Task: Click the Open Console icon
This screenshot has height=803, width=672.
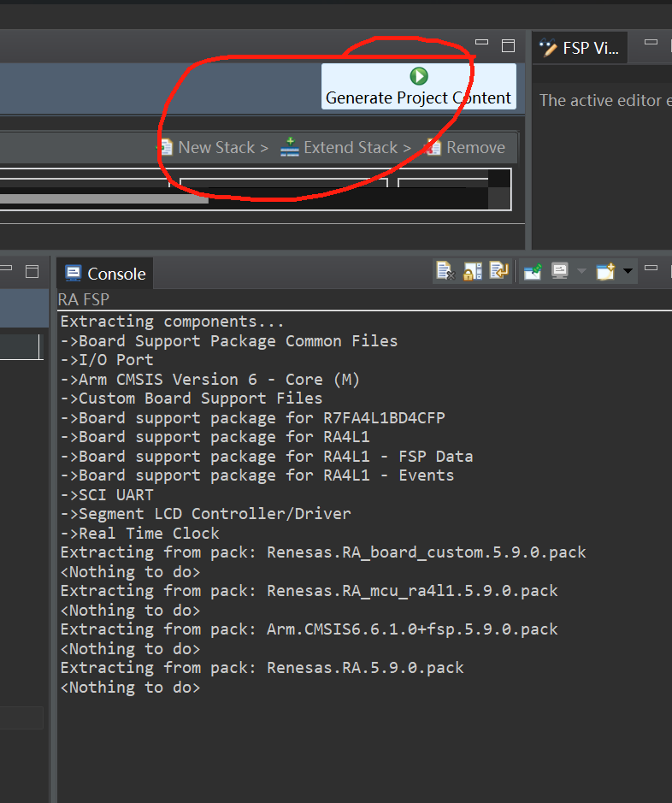Action: [605, 270]
